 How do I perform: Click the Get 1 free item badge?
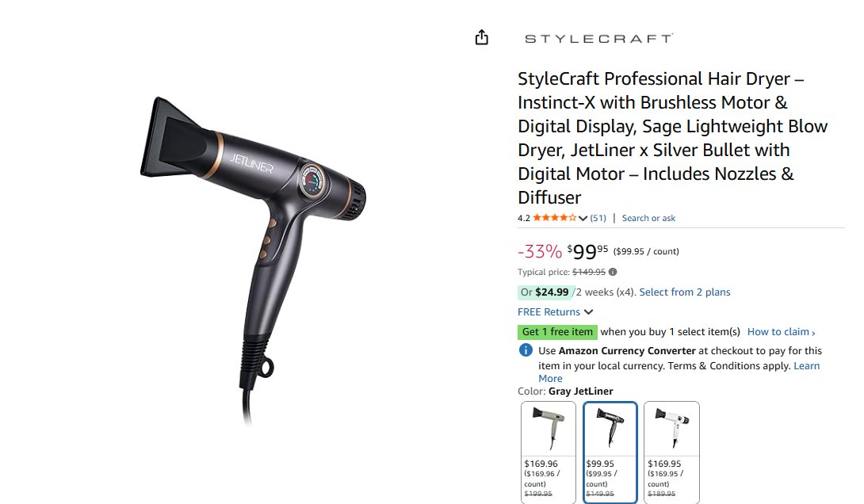pos(557,331)
